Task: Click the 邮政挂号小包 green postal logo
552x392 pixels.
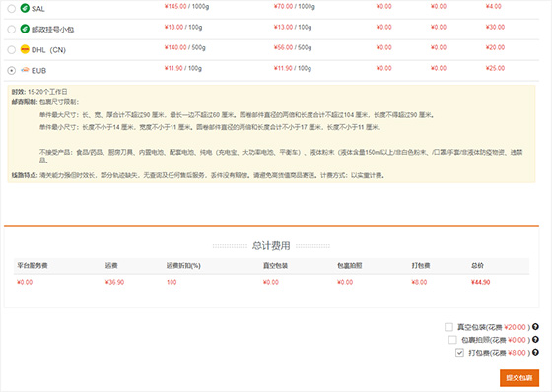Action: coord(25,29)
